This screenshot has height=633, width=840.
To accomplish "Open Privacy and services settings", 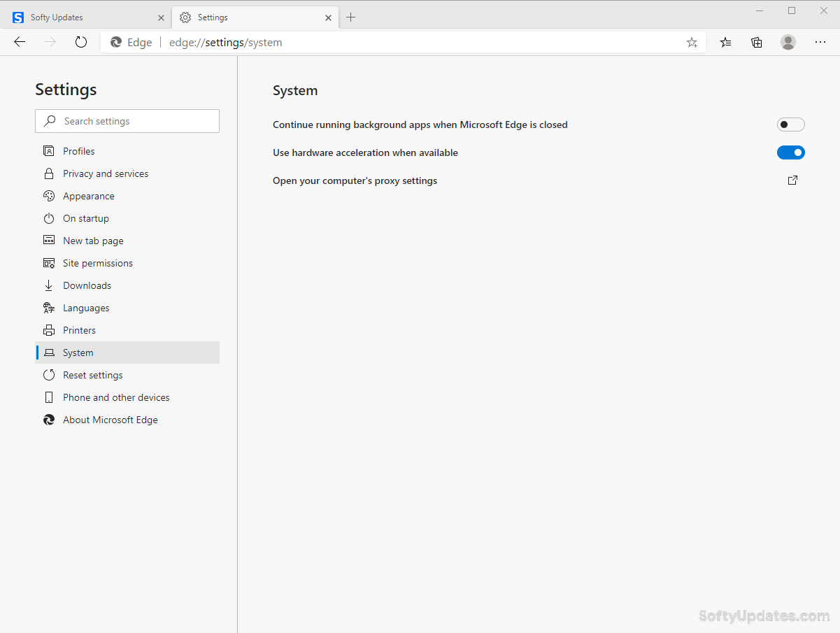I will coord(127,173).
